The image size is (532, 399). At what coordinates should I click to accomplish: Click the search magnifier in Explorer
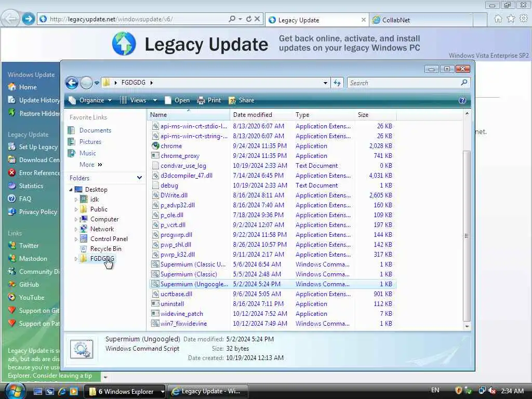[464, 83]
